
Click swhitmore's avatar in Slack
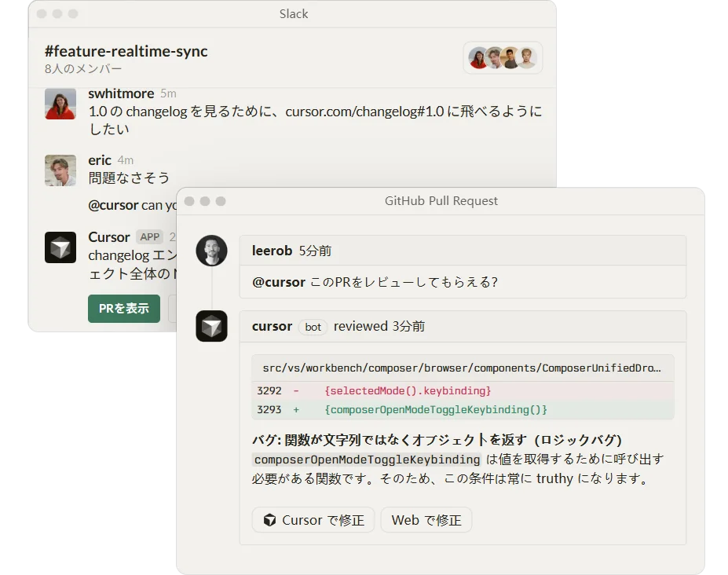(60, 104)
